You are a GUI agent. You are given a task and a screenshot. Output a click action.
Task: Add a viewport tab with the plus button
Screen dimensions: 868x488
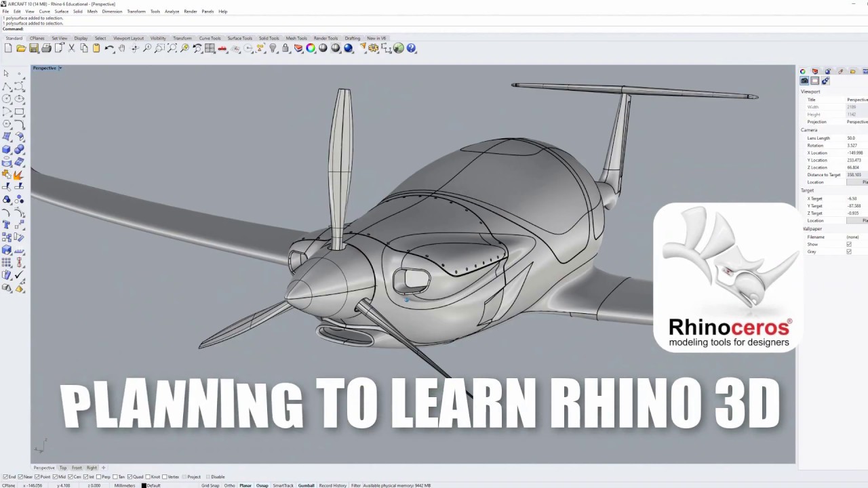click(104, 468)
